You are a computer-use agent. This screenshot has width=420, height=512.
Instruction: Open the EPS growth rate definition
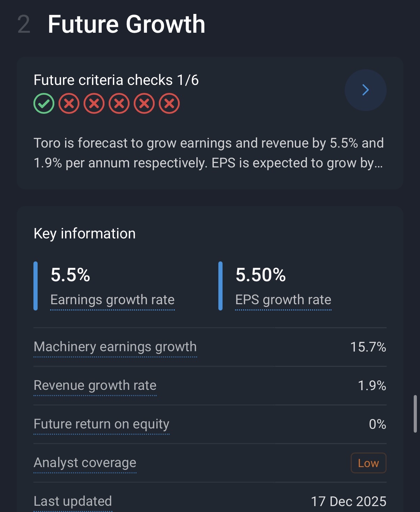(283, 300)
